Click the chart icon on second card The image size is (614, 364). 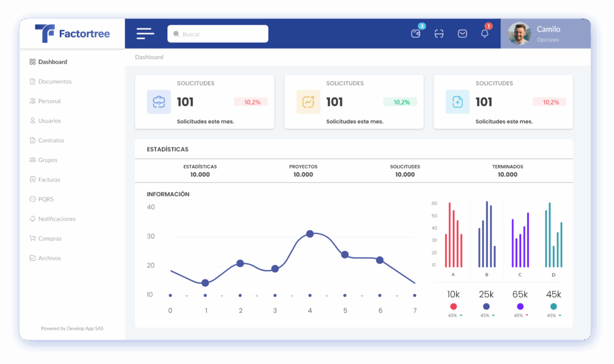point(308,102)
